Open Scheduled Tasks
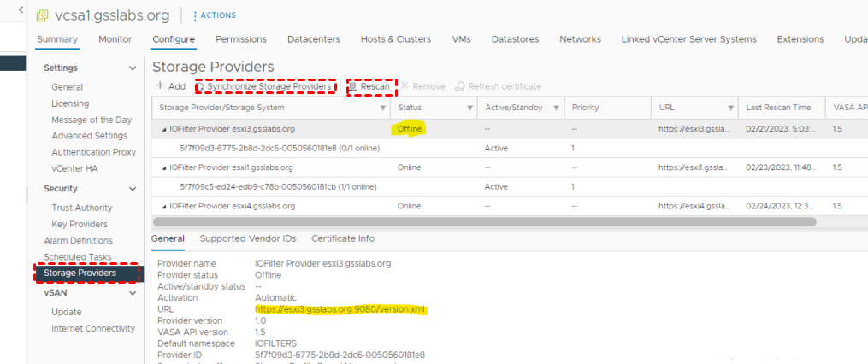The width and height of the screenshot is (868, 364). pos(78,256)
